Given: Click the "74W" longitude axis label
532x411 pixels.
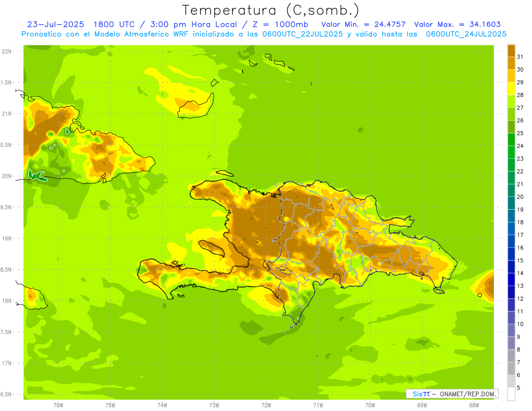Looking at the screenshot, I should 162,405.
